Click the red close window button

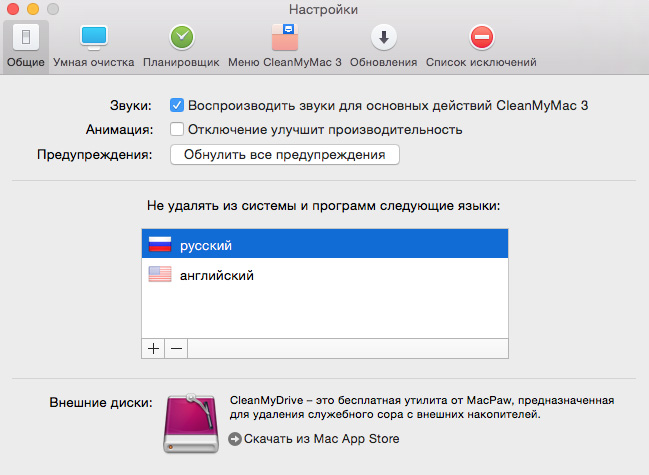(13, 9)
